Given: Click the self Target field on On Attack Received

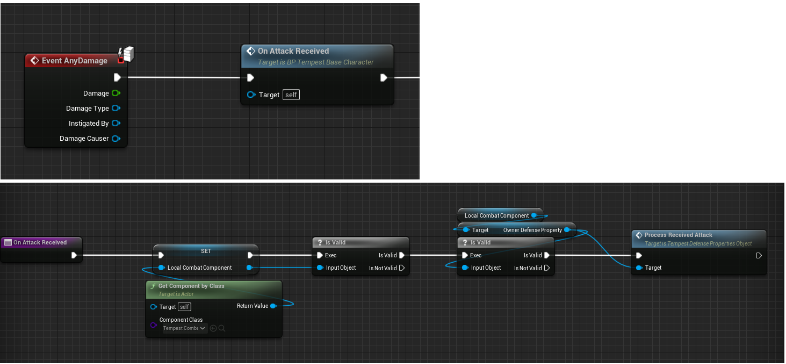Looking at the screenshot, I should pos(291,94).
